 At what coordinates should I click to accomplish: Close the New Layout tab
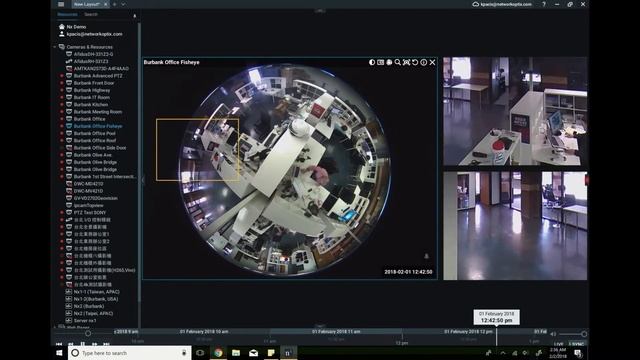point(105,4)
